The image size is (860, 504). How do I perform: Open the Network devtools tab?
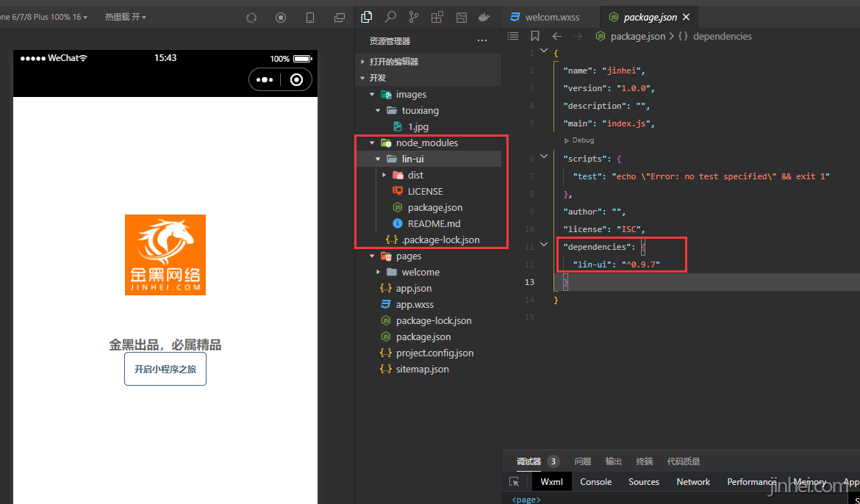tap(693, 481)
